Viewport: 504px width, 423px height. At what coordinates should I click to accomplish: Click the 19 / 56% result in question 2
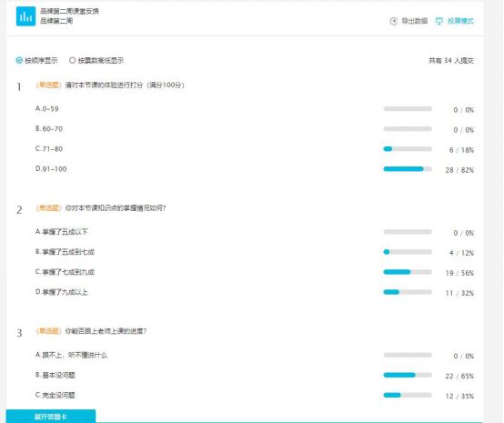point(459,273)
